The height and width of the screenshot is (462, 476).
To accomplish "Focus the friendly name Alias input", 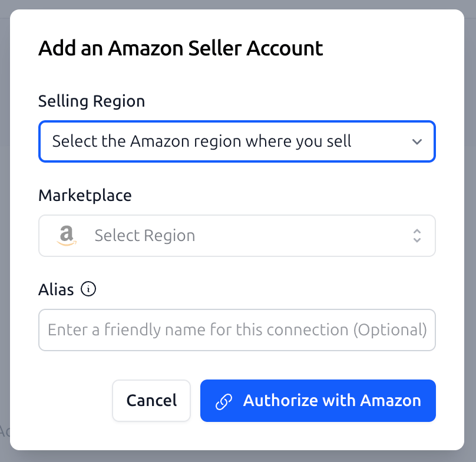I will [x=237, y=329].
